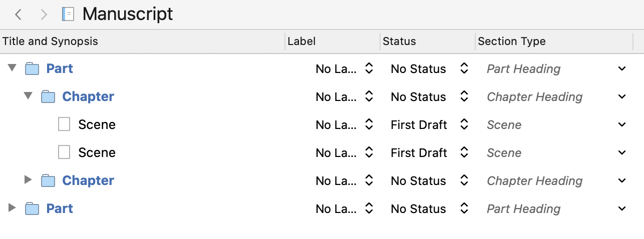Screen dimensions: 644x239
Task: Select the expanded Chapter folder icon
Action: (48, 97)
